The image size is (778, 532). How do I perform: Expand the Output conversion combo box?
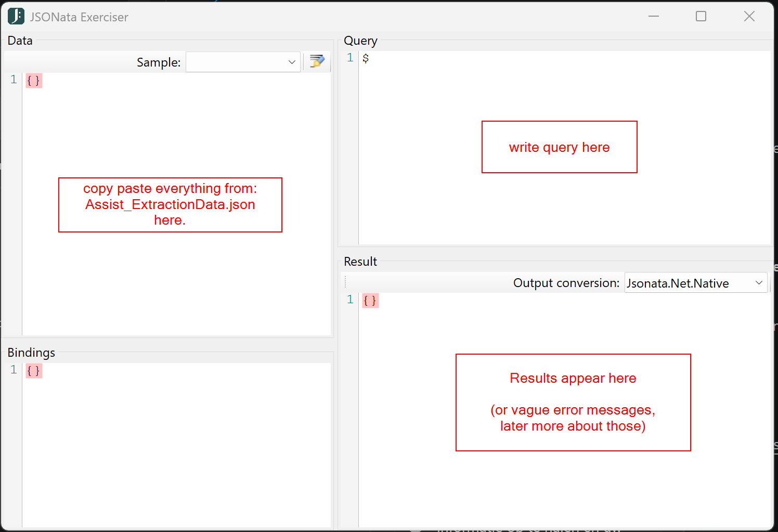[759, 283]
